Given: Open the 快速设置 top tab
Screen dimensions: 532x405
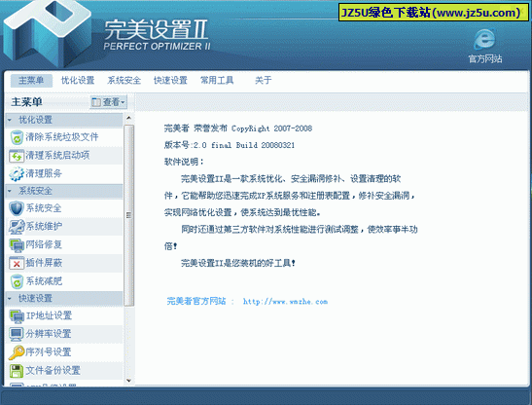Looking at the screenshot, I should click(170, 81).
